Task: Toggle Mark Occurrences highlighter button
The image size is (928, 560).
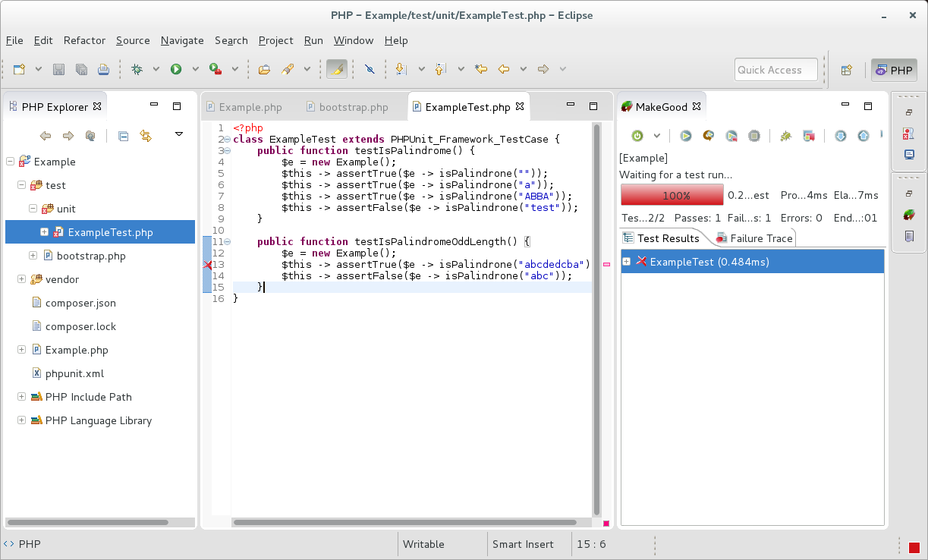Action: click(x=337, y=69)
